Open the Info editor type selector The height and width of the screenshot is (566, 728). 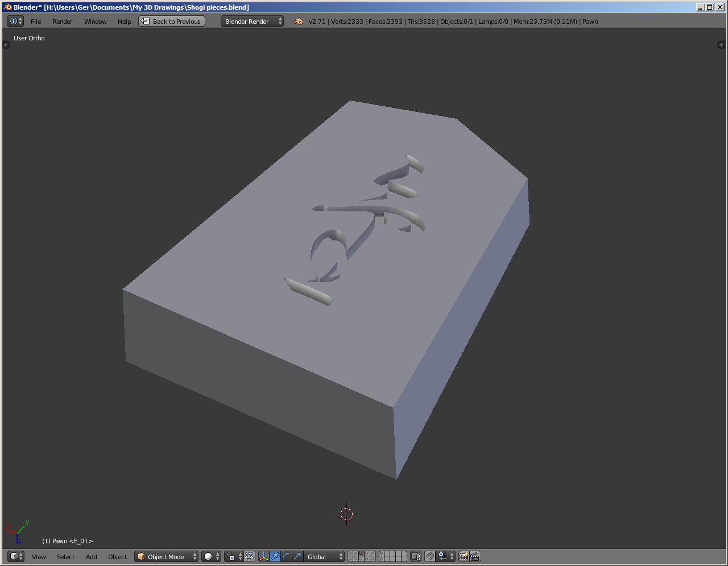15,21
